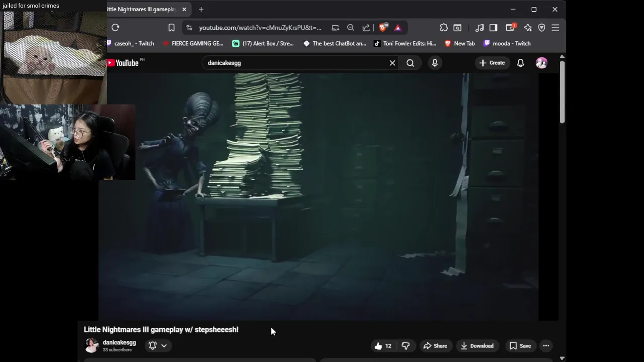Open the extensions puzzle icon

point(444,28)
